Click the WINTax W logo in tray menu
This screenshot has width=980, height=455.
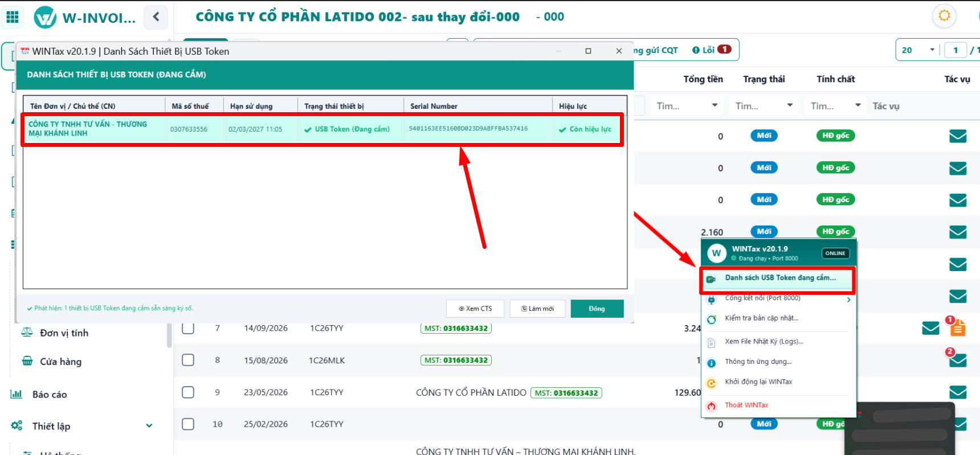click(x=716, y=253)
